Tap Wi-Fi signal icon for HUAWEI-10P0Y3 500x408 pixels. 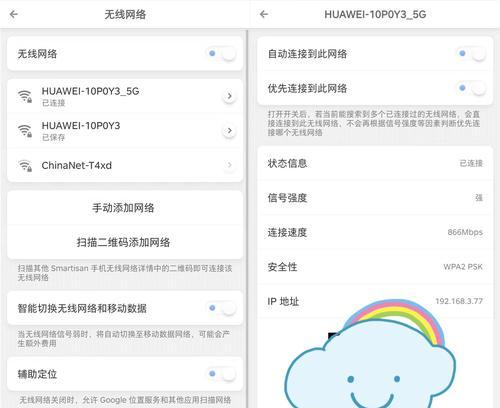click(x=25, y=130)
